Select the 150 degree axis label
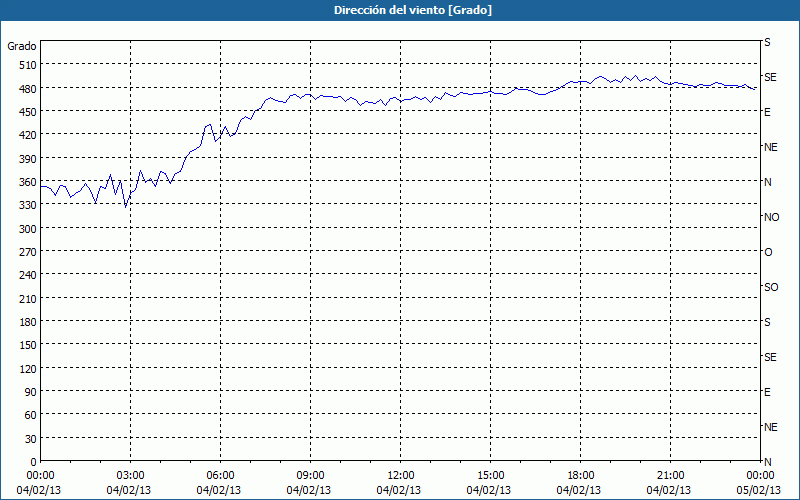 click(x=28, y=345)
